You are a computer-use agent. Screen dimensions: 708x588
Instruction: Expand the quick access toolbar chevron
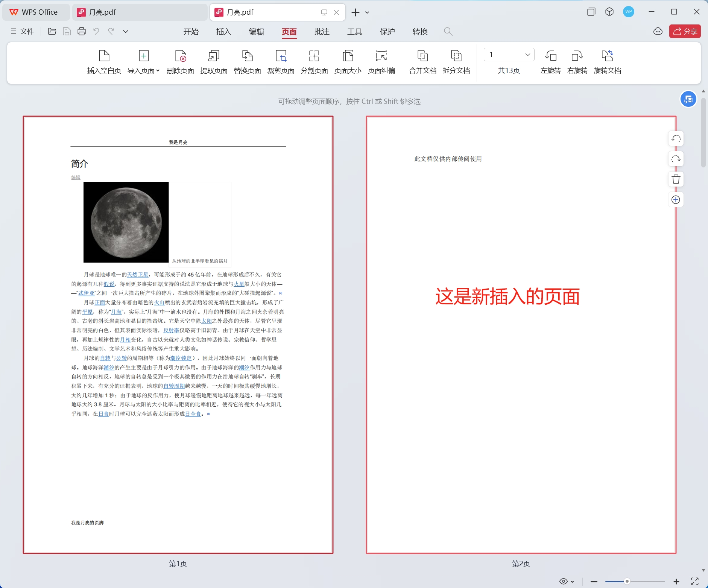click(x=126, y=32)
